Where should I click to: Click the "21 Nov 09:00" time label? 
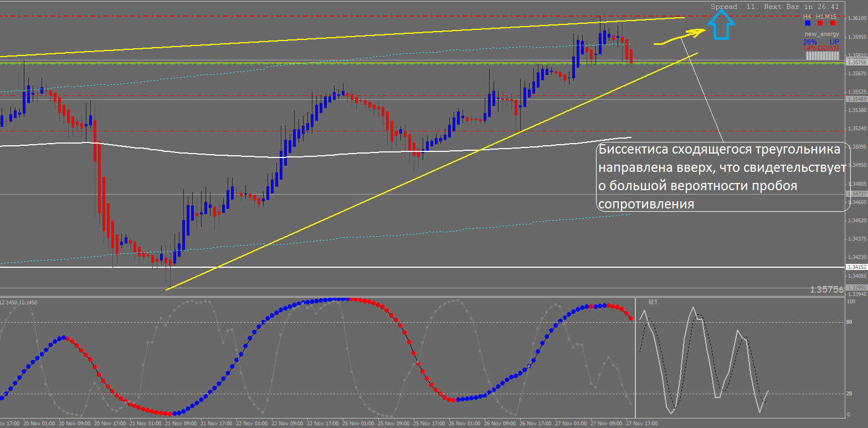click(x=181, y=424)
